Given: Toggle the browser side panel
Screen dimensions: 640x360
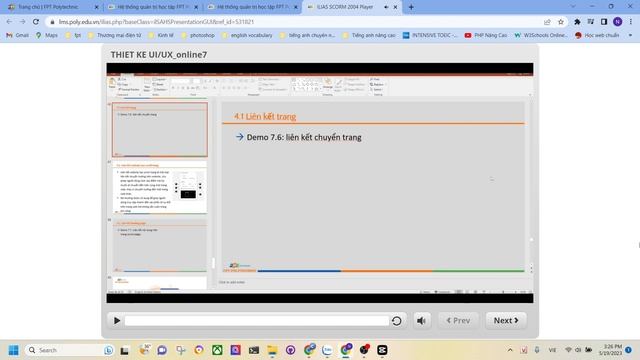Looking at the screenshot, I should coord(604,22).
